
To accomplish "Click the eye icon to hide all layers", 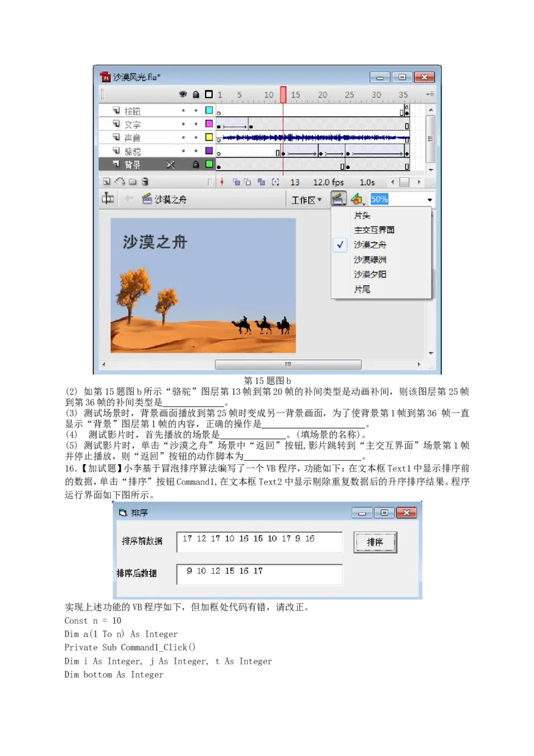I will click(x=183, y=95).
